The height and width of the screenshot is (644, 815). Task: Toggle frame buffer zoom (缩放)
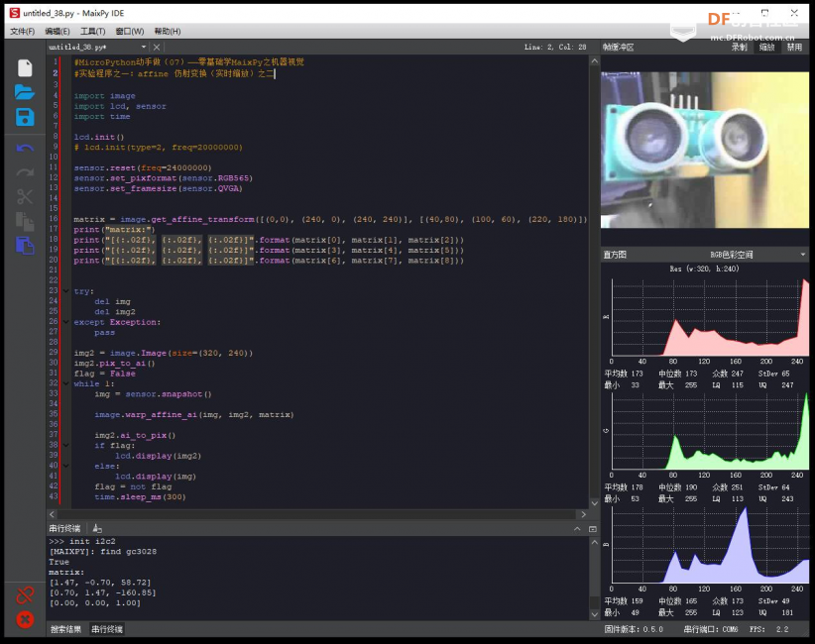[x=766, y=48]
